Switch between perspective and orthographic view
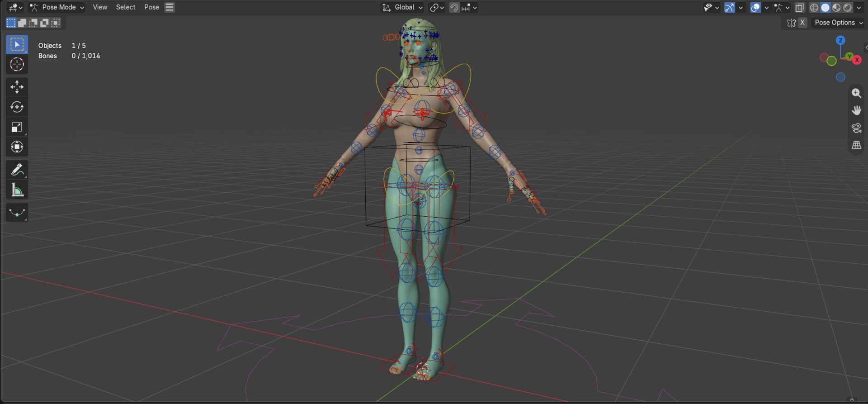The width and height of the screenshot is (868, 404). click(856, 146)
